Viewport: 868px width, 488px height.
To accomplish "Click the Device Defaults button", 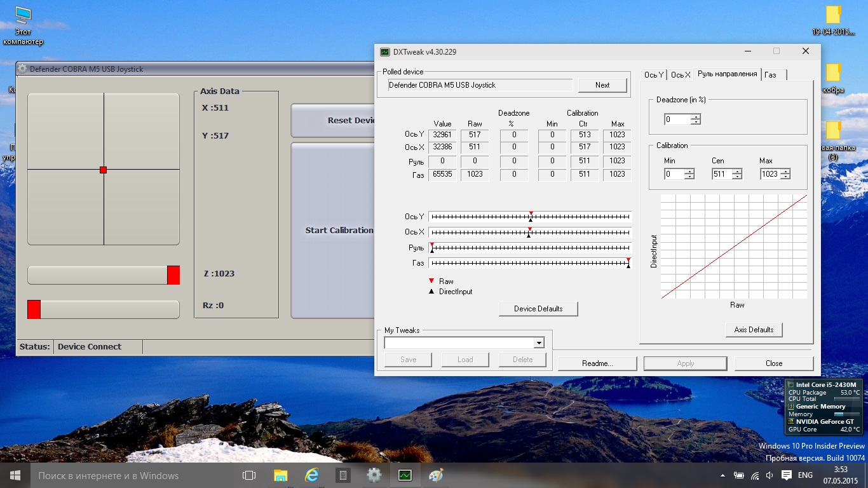I will coord(538,309).
